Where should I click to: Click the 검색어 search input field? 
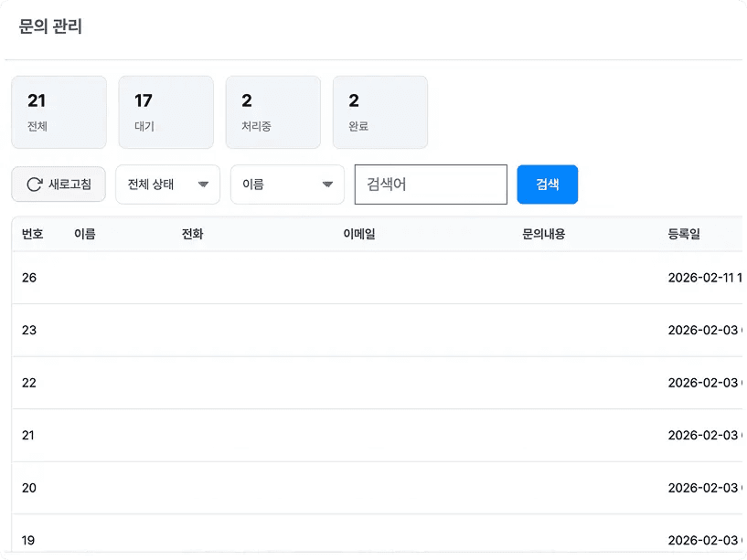(x=431, y=185)
